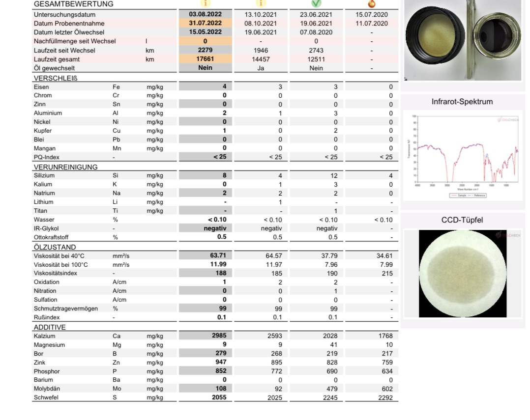The image size is (530, 420).
Task: Click the Infrarot-Spektrum title text
Action: click(462, 102)
